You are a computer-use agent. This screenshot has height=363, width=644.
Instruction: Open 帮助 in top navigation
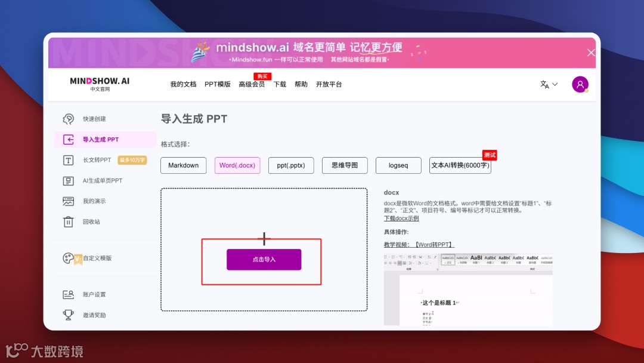pyautogui.click(x=301, y=84)
